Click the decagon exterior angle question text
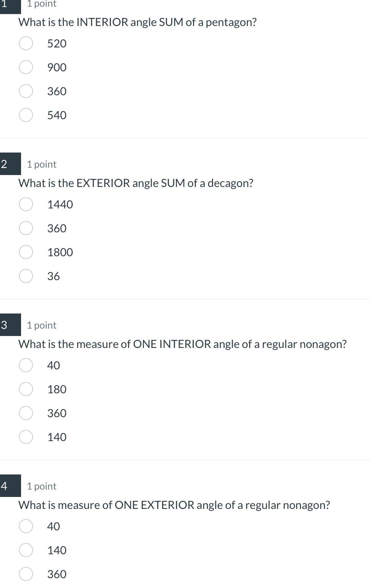 136,183
